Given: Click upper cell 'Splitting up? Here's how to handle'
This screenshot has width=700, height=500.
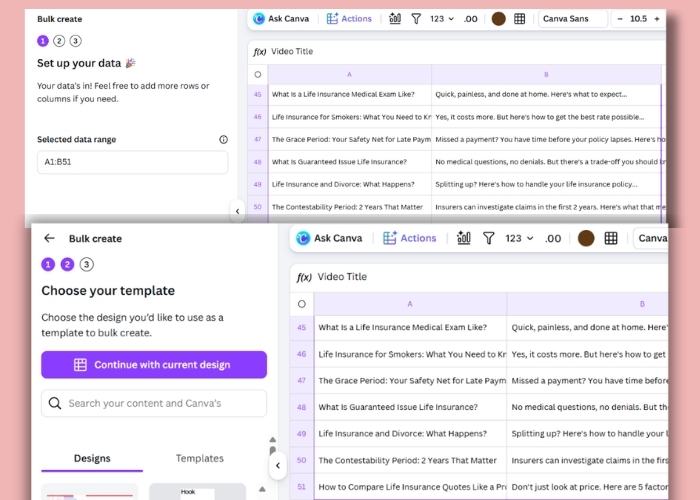Looking at the screenshot, I should click(546, 184).
